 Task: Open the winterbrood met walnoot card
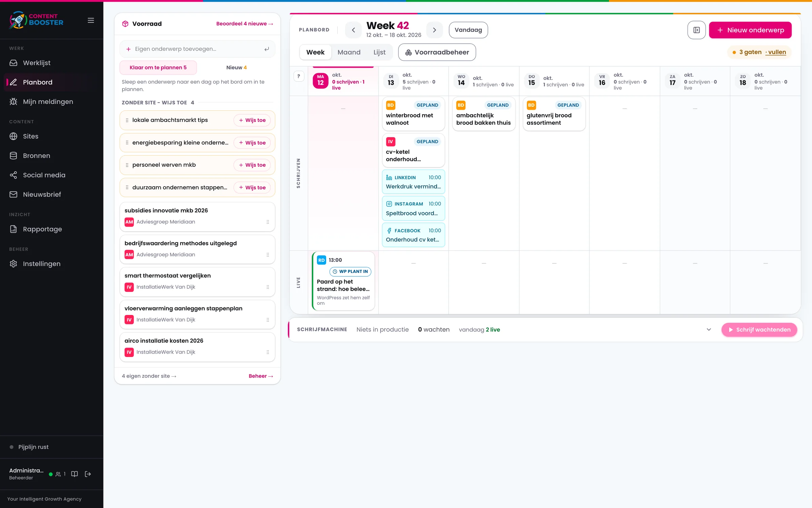coord(413,114)
